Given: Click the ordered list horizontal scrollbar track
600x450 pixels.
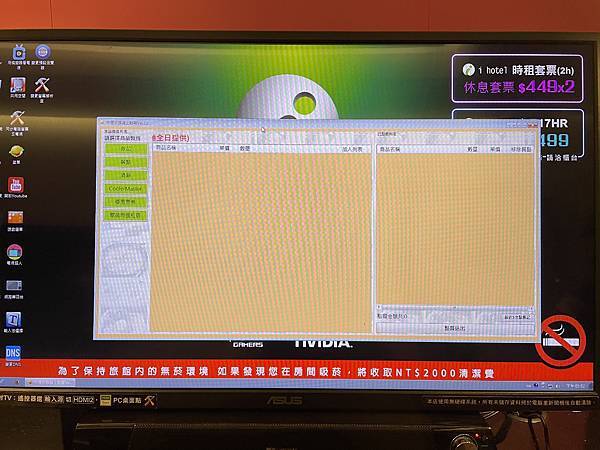Looking at the screenshot, I should point(455,308).
